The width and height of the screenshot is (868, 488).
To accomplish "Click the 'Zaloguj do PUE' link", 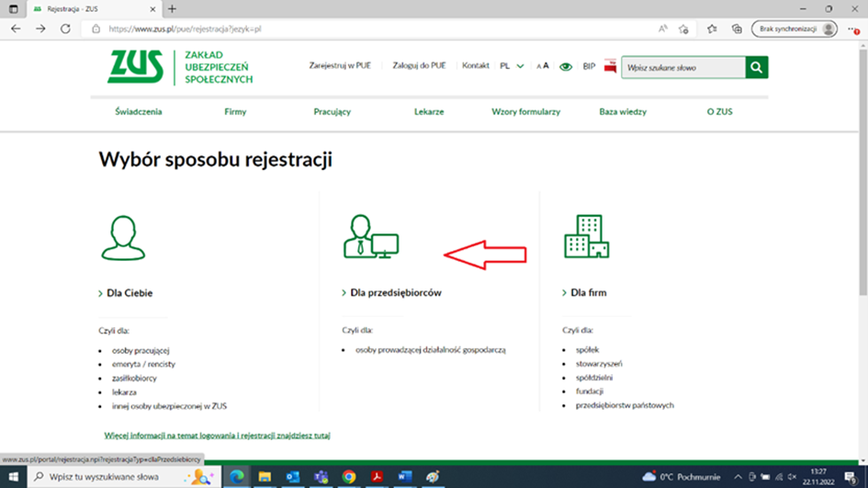I will click(419, 66).
